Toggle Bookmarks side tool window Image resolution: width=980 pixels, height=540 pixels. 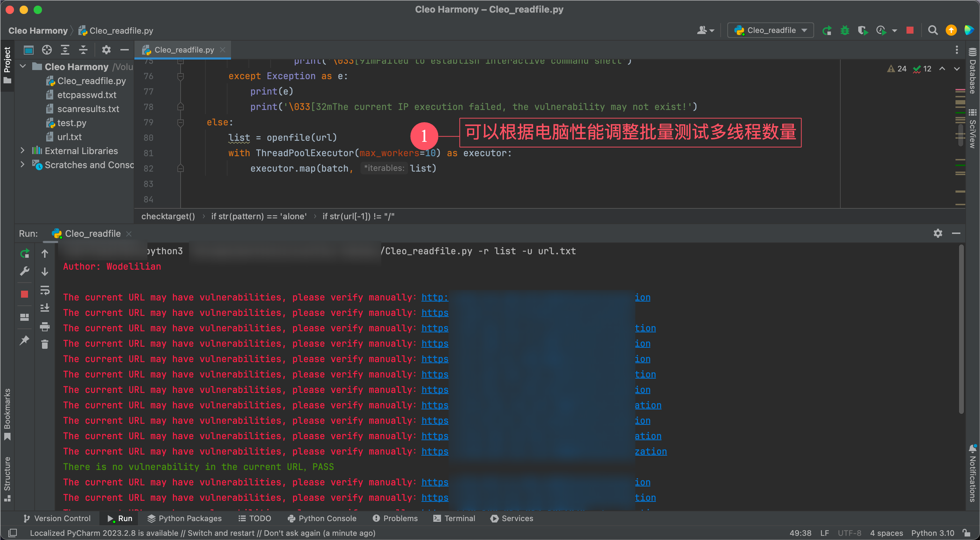pos(7,414)
